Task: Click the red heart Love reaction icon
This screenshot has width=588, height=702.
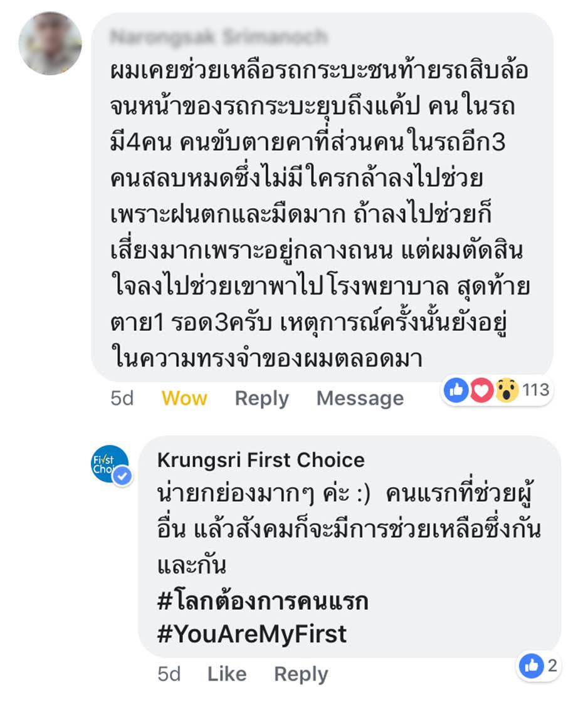Action: [x=481, y=390]
